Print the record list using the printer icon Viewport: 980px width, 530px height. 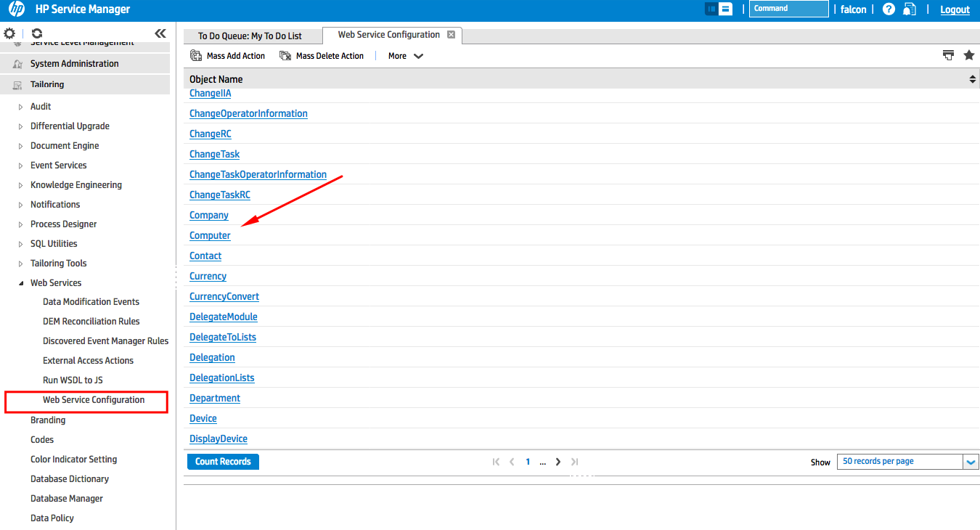point(948,54)
